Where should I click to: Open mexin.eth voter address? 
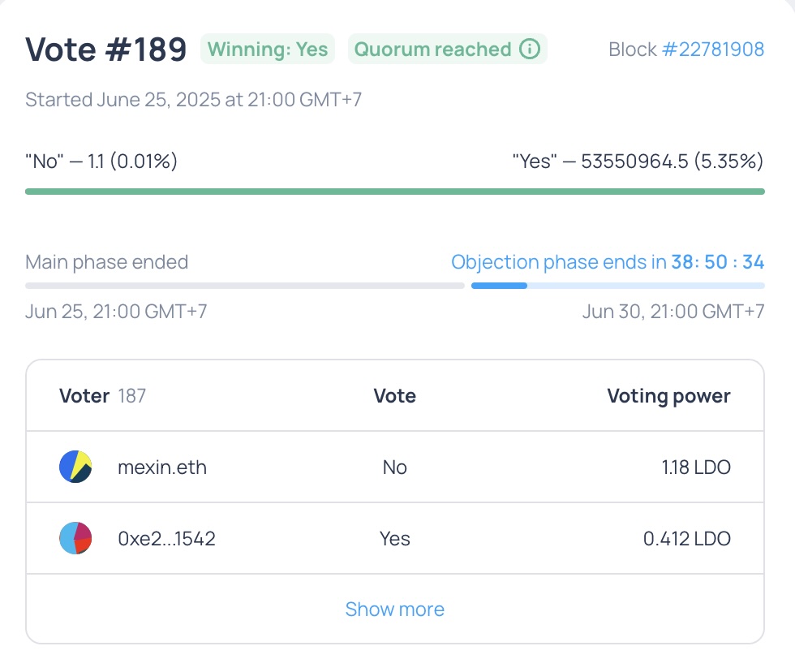pyautogui.click(x=162, y=467)
